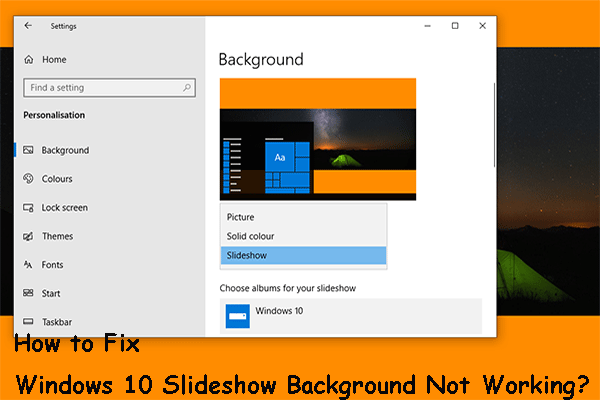Click the Find a setting search box
Viewport: 600px width, 400px height.
[x=100, y=88]
